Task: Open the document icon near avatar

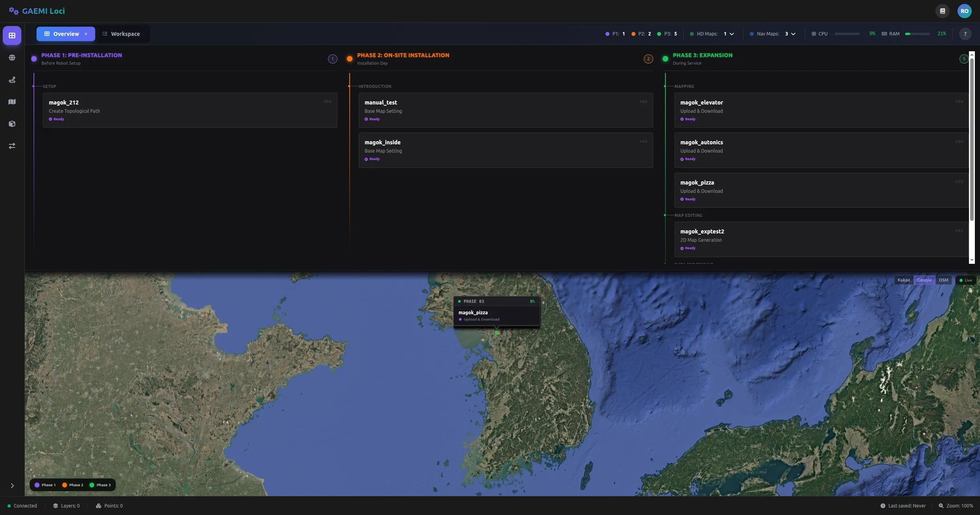Action: [x=943, y=11]
